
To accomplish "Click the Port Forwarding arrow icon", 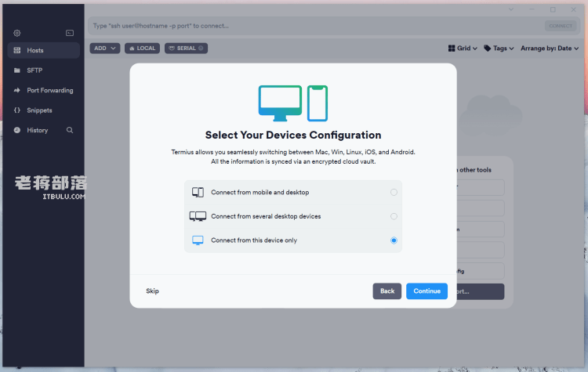I will click(17, 90).
